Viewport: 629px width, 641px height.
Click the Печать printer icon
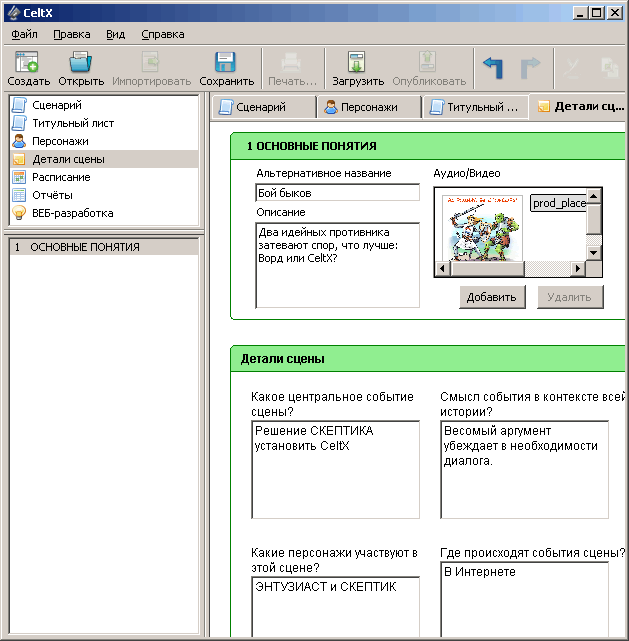pyautogui.click(x=291, y=62)
